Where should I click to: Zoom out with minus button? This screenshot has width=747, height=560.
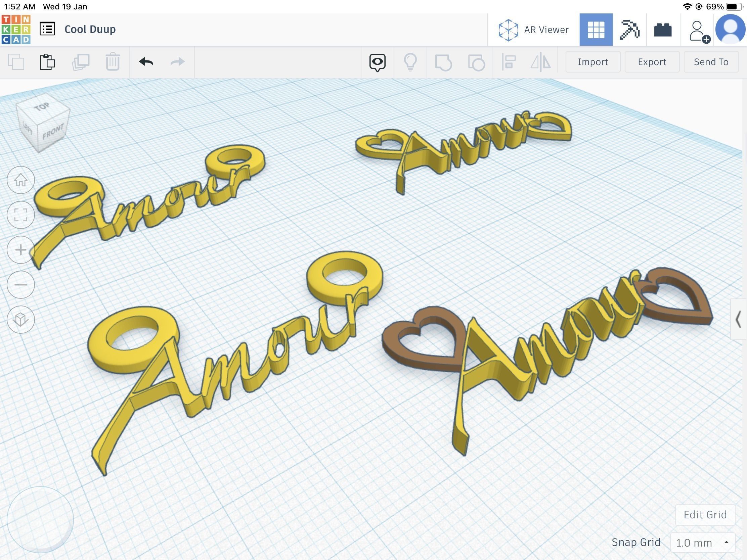20,285
